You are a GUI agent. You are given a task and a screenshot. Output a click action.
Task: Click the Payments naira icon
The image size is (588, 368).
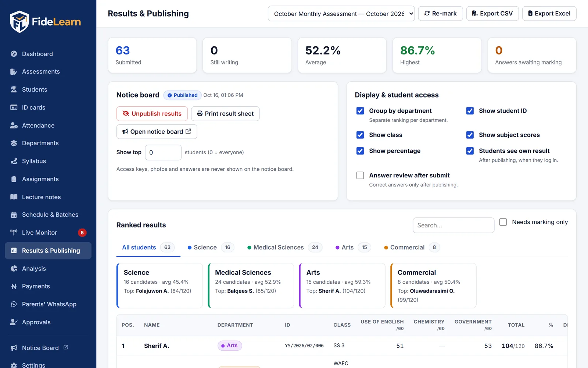(x=14, y=286)
